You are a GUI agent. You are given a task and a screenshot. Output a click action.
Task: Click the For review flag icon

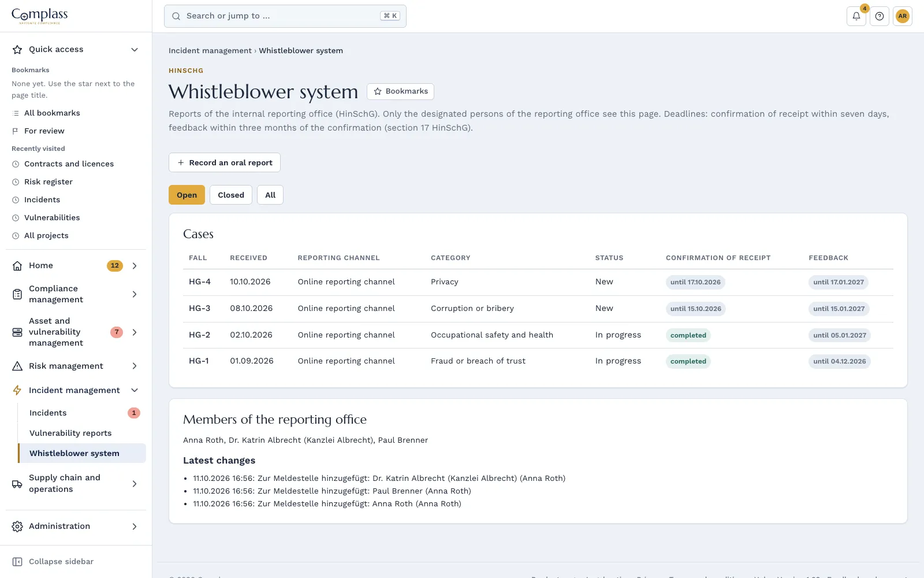tap(16, 131)
